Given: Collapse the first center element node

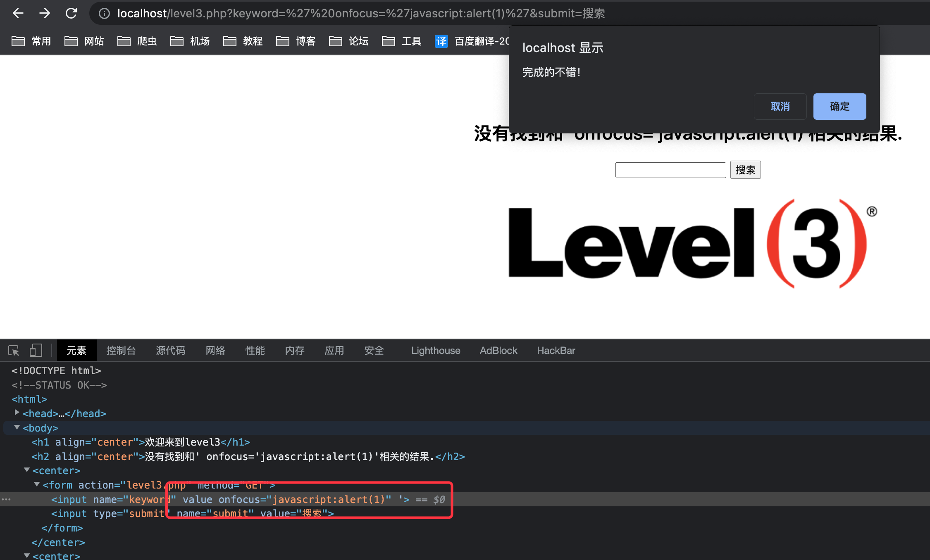Looking at the screenshot, I should pyautogui.click(x=27, y=470).
